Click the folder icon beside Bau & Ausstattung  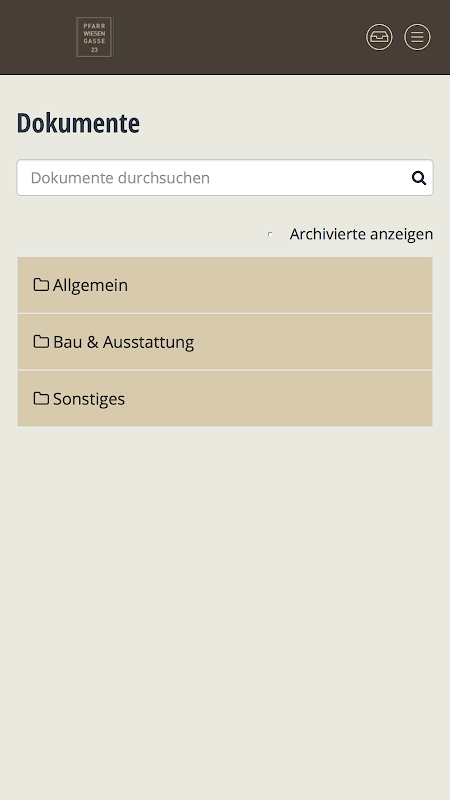click(41, 341)
